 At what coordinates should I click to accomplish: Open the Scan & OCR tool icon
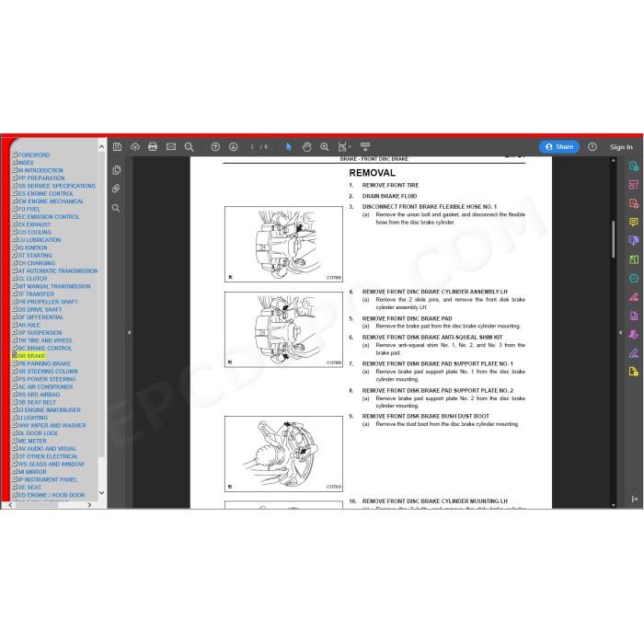pos(633,278)
